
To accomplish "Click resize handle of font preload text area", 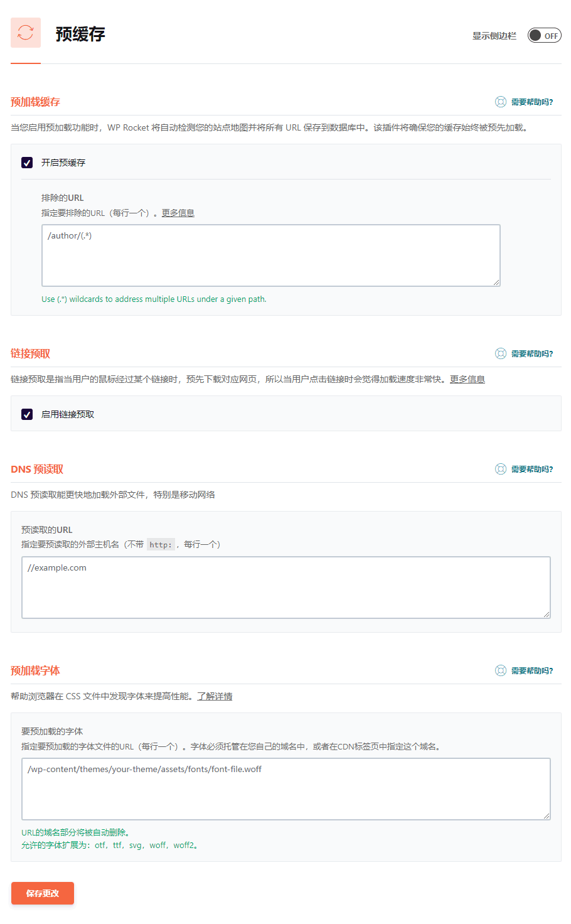I will (x=547, y=816).
